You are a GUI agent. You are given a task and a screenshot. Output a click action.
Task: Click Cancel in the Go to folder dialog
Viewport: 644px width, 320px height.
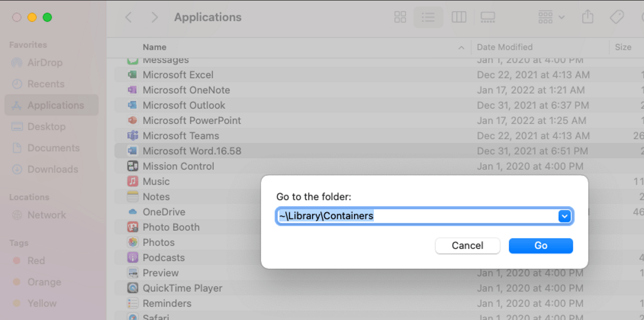click(x=467, y=246)
